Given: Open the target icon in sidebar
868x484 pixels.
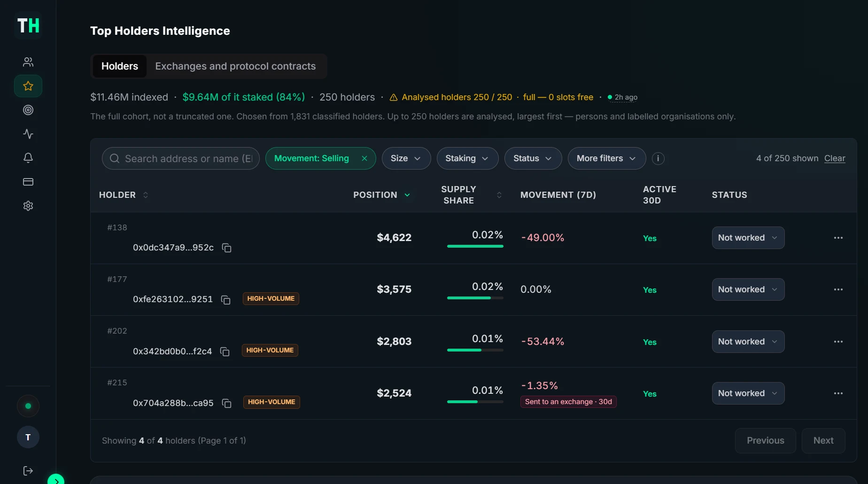Looking at the screenshot, I should point(28,110).
